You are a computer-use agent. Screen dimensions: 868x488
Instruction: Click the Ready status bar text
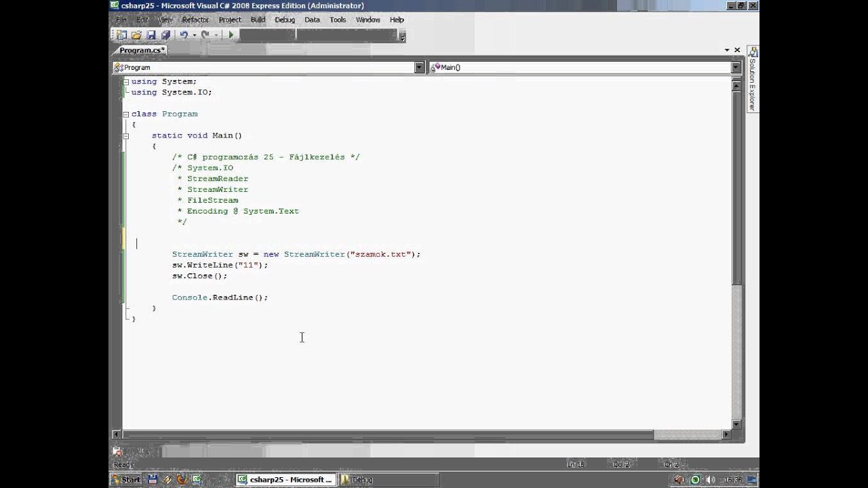[x=123, y=464]
